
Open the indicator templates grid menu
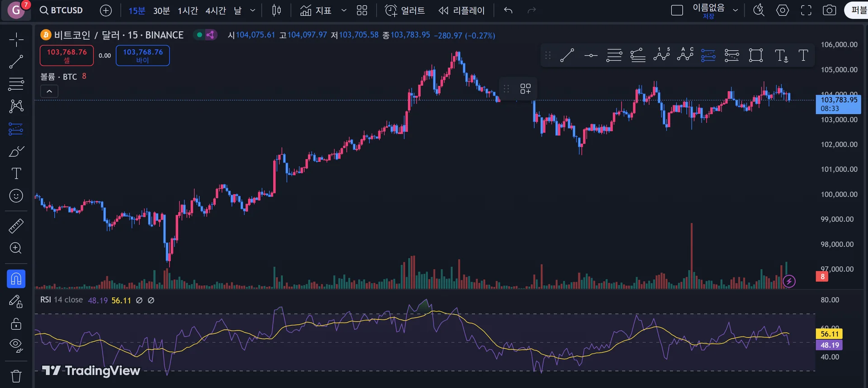coord(362,10)
